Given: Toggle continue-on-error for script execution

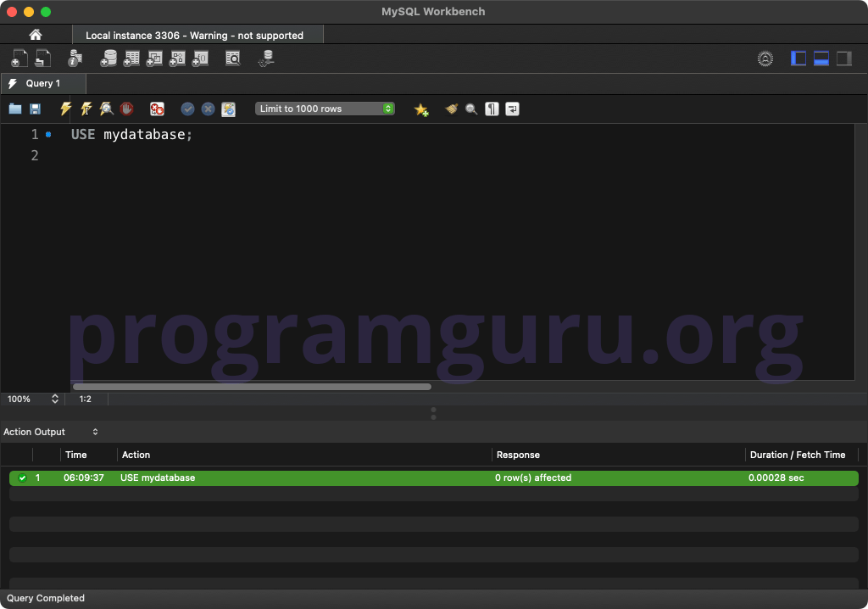Looking at the screenshot, I should coord(157,109).
